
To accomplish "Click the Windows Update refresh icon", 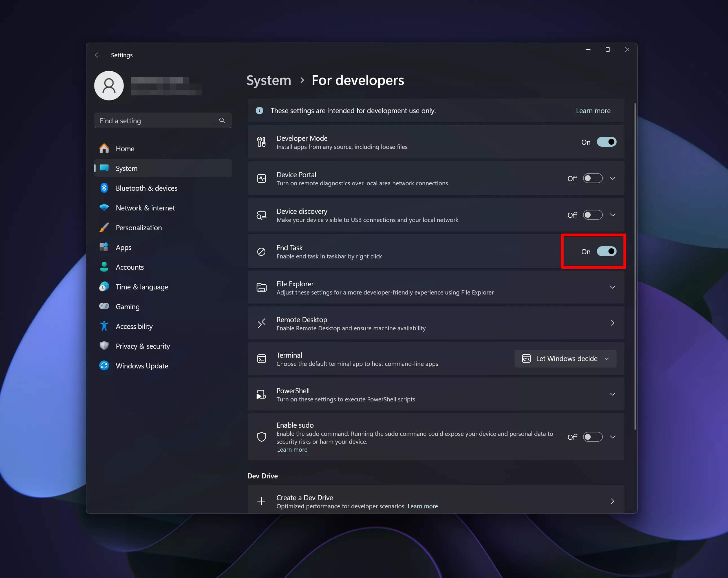I will (104, 366).
